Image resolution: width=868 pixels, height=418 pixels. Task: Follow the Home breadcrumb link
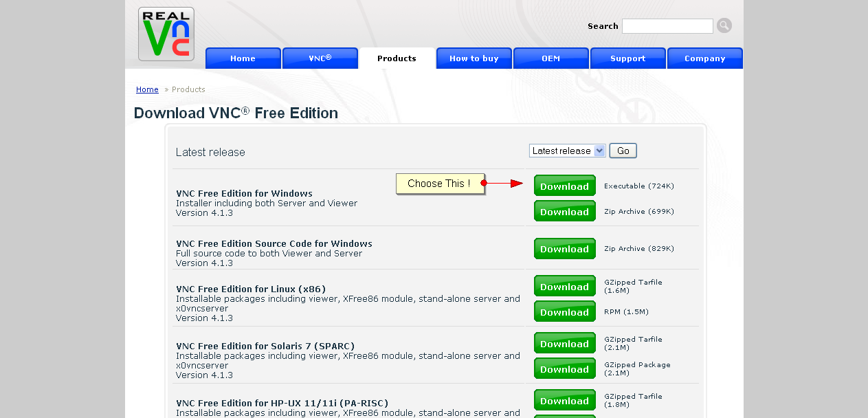147,89
